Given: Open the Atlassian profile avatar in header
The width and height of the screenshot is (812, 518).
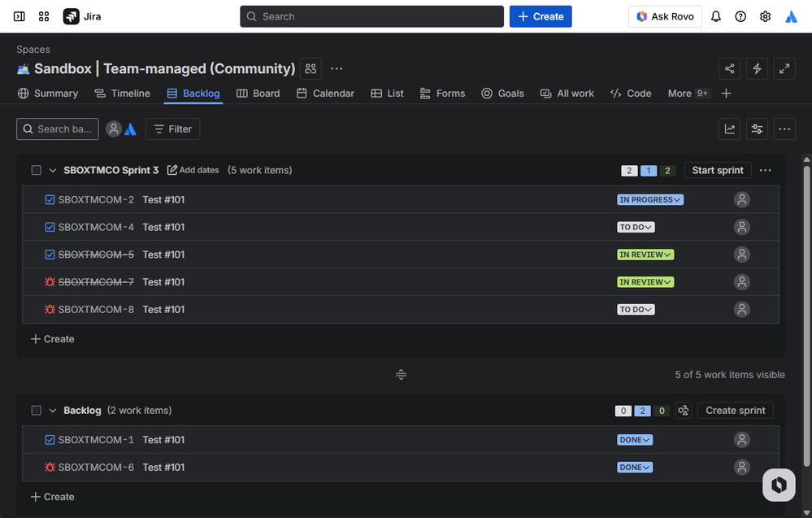Looking at the screenshot, I should click(x=791, y=16).
